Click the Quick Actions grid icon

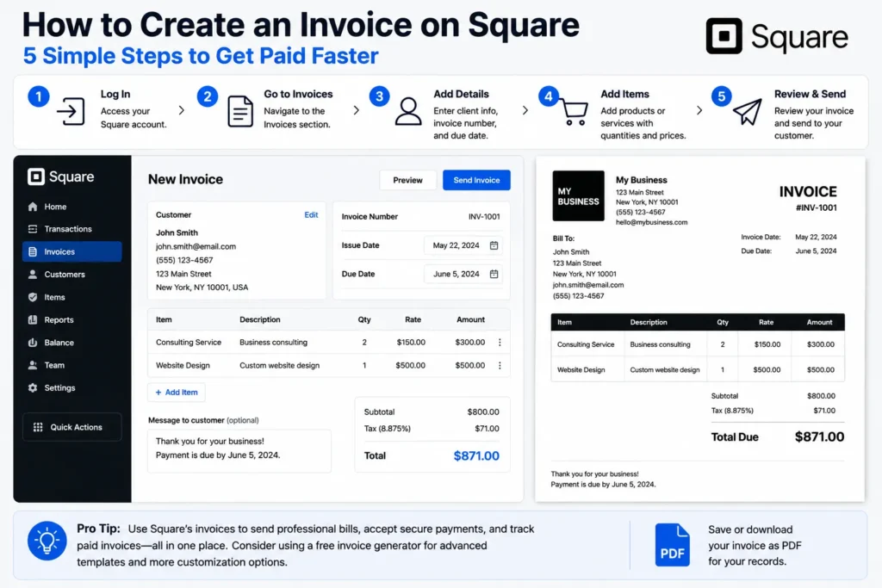click(38, 427)
